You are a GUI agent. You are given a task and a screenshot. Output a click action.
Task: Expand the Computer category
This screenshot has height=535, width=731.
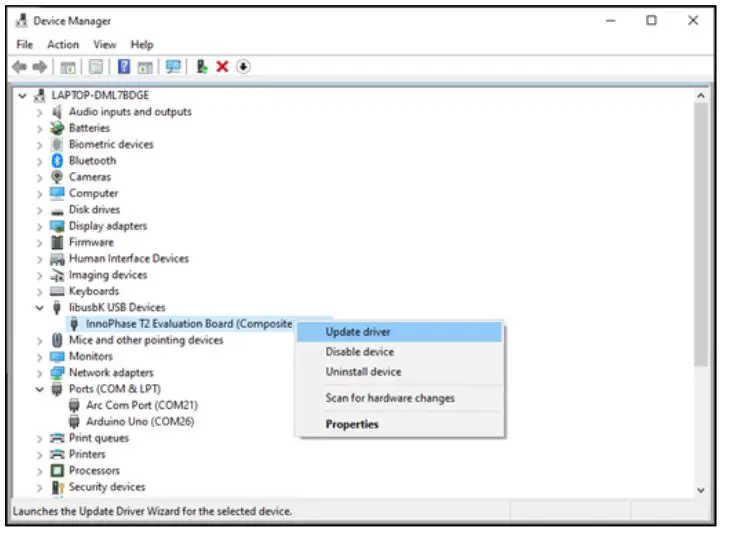pos(40,194)
